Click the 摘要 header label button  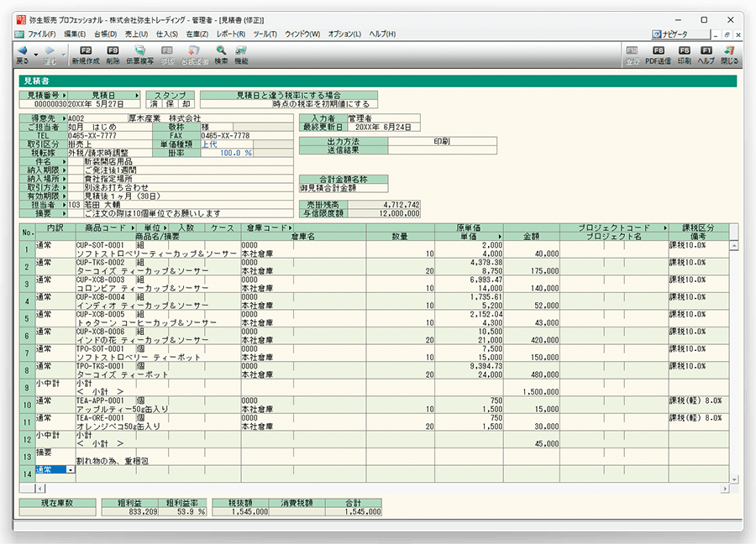coord(44,213)
